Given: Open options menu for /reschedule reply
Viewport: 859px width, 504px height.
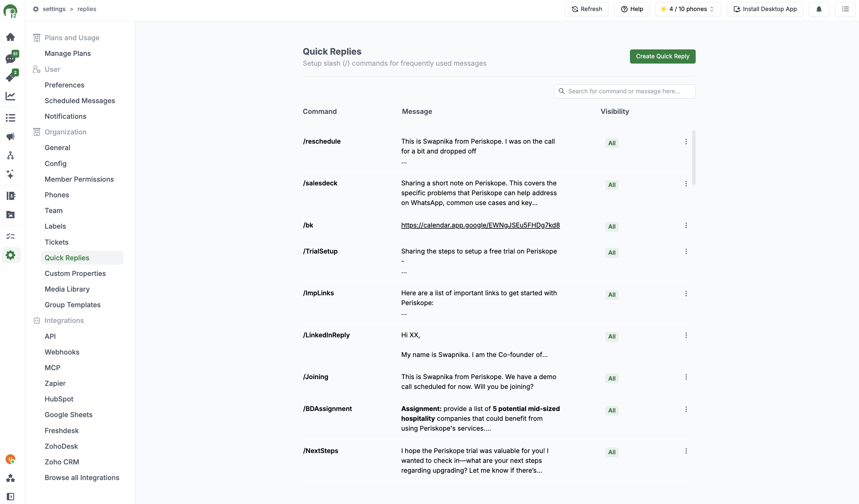Looking at the screenshot, I should (x=686, y=142).
